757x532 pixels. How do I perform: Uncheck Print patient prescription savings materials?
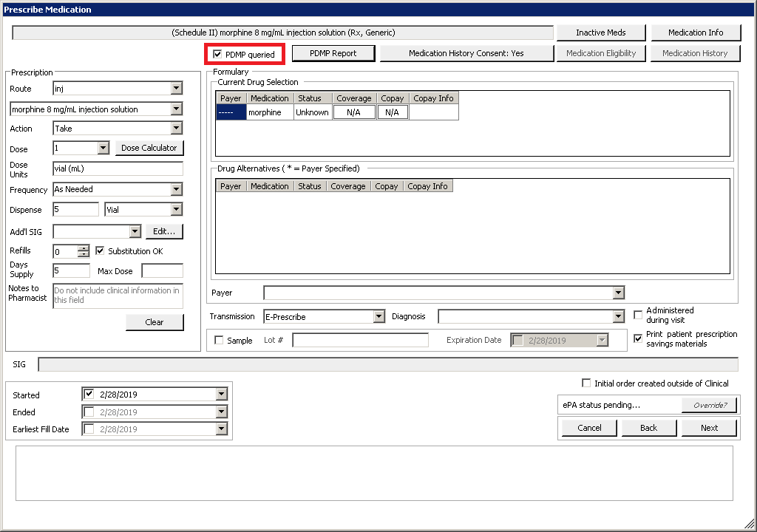[x=638, y=338]
